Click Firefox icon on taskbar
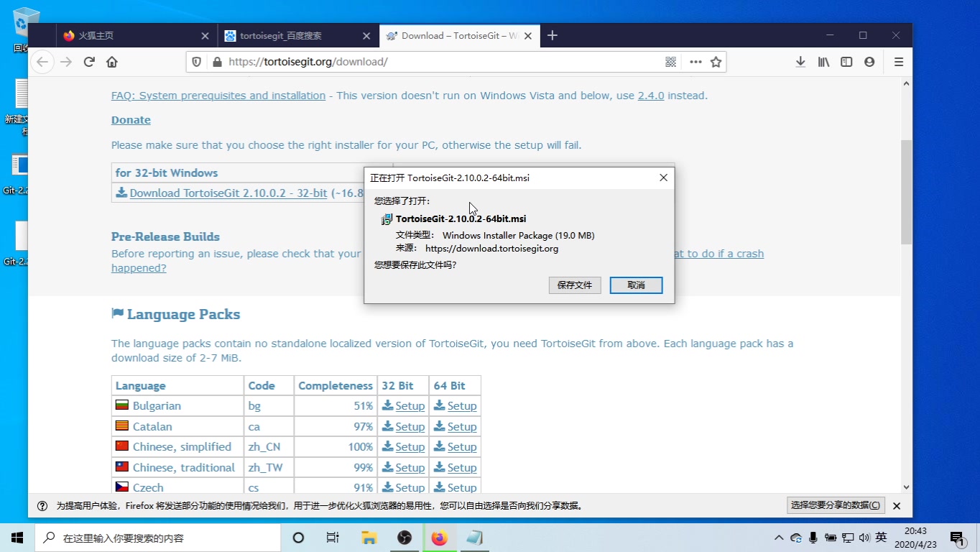Viewport: 980px width, 552px height. pos(439,538)
